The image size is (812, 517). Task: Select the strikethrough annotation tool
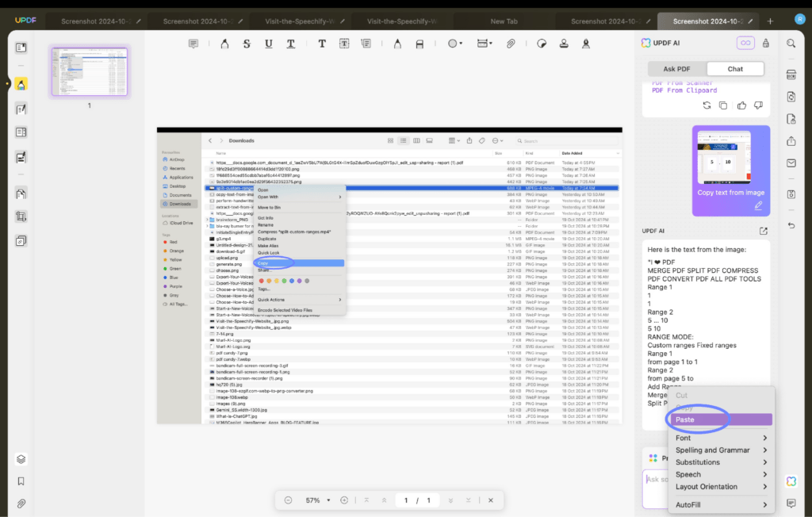[247, 43]
